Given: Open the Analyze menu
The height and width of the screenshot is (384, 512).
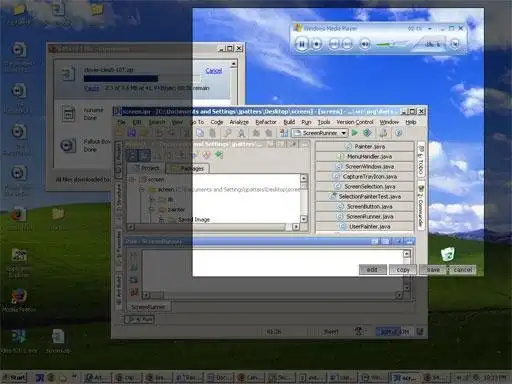Looking at the screenshot, I should tap(239, 122).
